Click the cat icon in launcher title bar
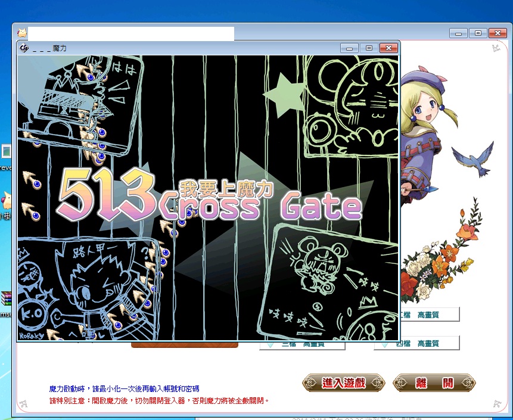Image resolution: width=513 pixels, height=420 pixels. (21, 33)
